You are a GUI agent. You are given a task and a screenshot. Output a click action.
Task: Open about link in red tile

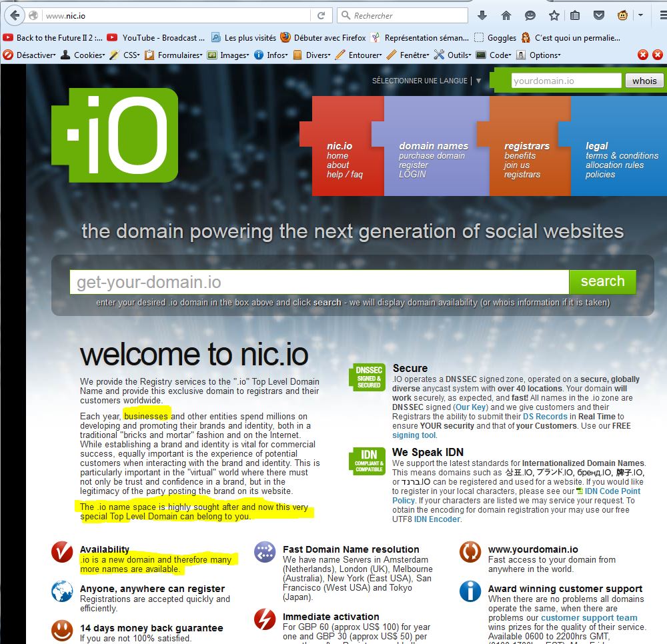(x=338, y=165)
